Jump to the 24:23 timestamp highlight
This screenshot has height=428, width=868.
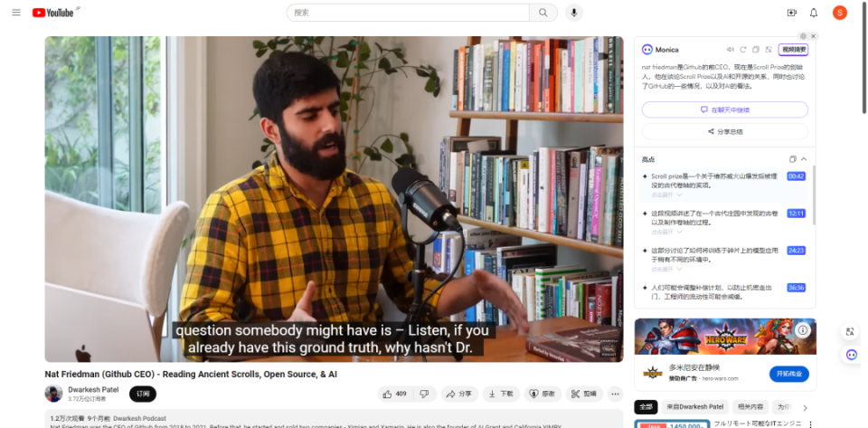coord(796,251)
